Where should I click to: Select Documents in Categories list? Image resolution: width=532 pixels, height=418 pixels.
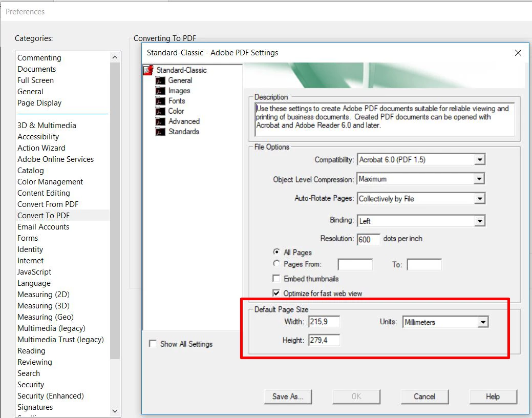(x=37, y=69)
